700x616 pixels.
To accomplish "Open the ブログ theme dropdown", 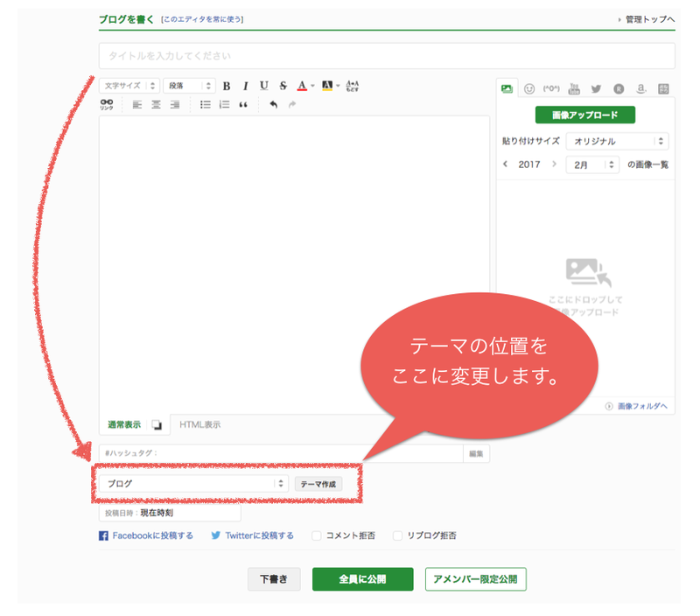I will point(193,483).
